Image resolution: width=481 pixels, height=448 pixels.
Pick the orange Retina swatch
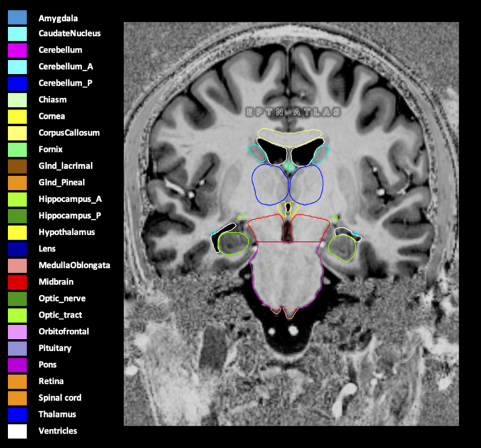17,382
